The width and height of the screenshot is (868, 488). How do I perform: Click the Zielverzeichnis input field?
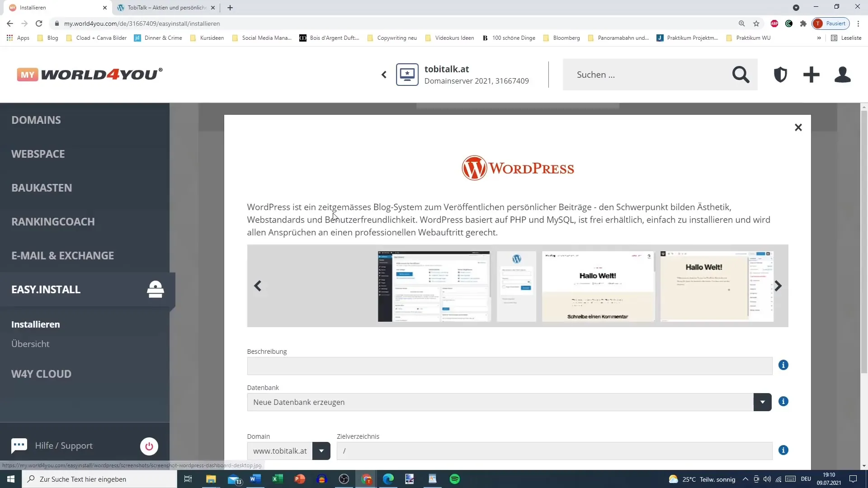(554, 451)
